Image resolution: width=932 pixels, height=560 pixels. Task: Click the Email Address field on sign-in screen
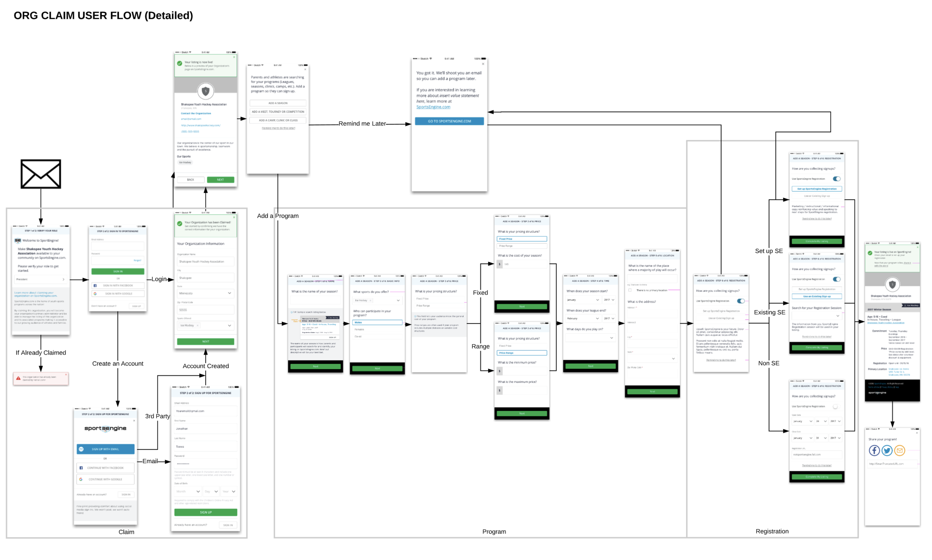pos(118,246)
